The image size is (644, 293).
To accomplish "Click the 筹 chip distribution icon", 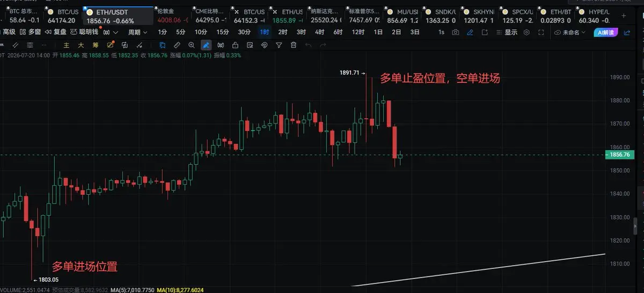I will (x=96, y=45).
